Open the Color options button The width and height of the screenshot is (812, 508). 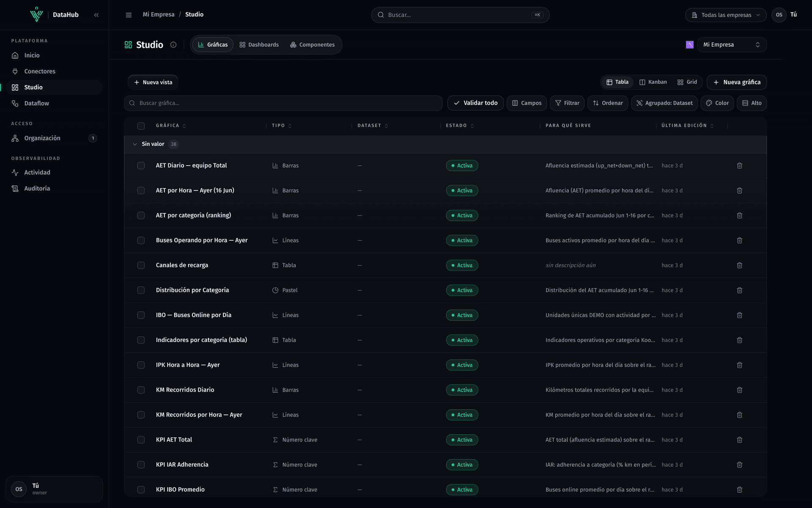[x=717, y=103]
